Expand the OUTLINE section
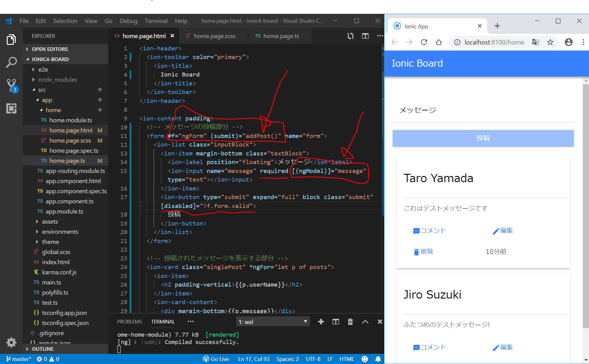The height and width of the screenshot is (364, 589). (42, 349)
